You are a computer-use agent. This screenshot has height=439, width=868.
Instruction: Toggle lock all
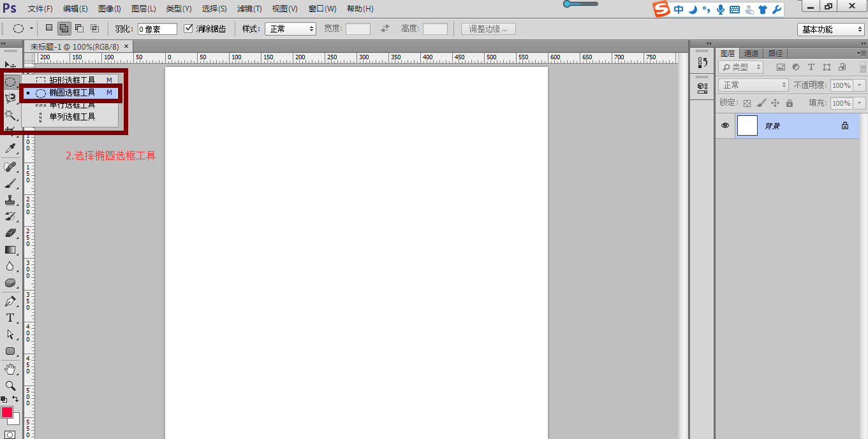click(x=789, y=103)
